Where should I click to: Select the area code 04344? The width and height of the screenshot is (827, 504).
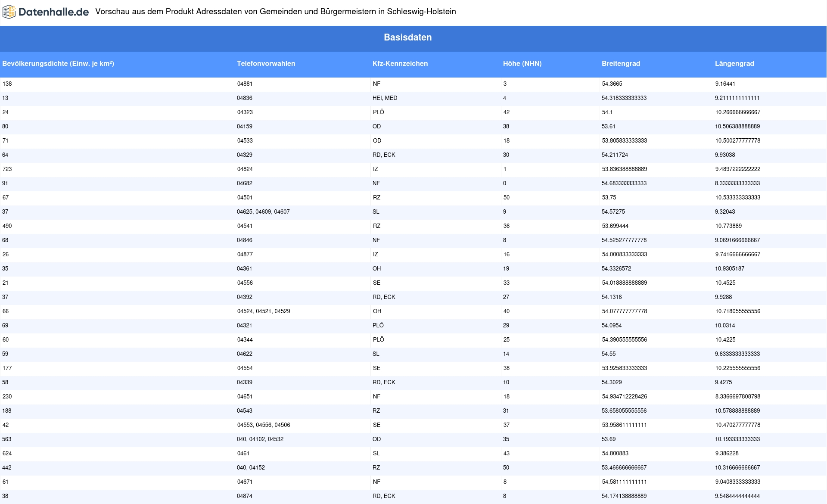245,340
